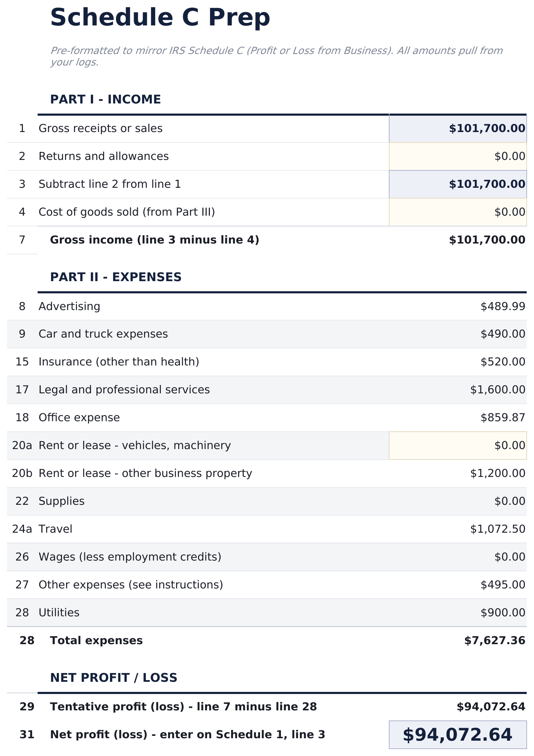This screenshot has height=756, width=534.
Task: Click the Rent or lease vehicles amount field
Action: 457,446
